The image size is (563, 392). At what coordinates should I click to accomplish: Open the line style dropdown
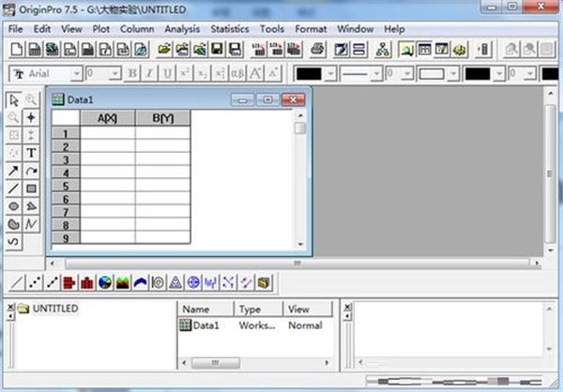click(x=376, y=73)
